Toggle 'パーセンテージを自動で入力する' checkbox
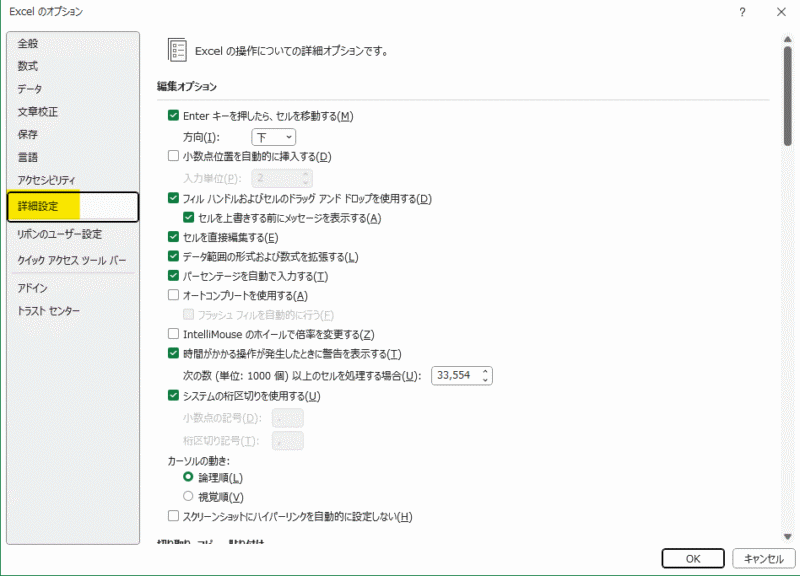This screenshot has height=576, width=800. click(173, 276)
